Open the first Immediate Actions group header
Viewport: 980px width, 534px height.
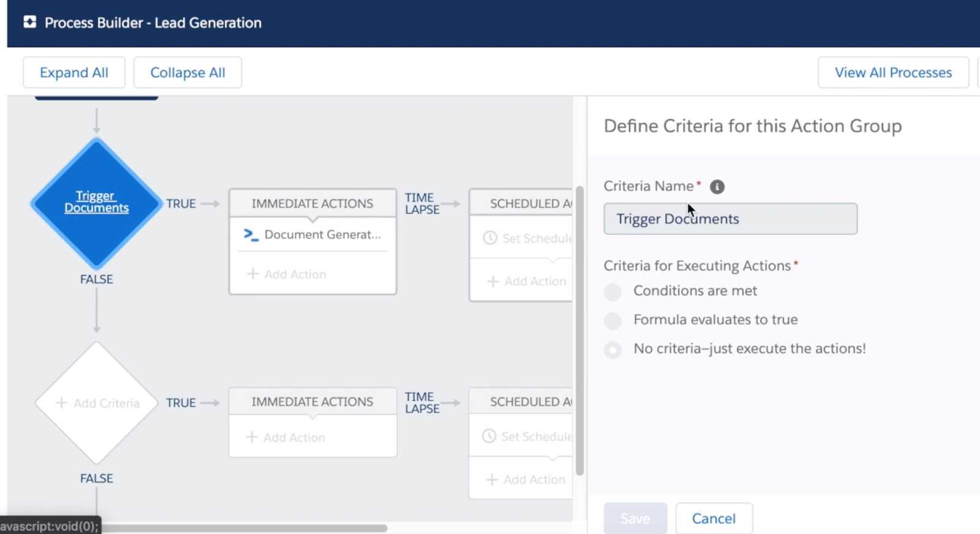(312, 203)
